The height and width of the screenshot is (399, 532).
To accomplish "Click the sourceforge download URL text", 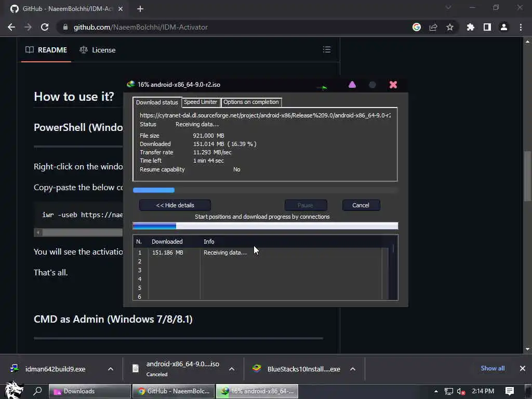I will point(265,115).
